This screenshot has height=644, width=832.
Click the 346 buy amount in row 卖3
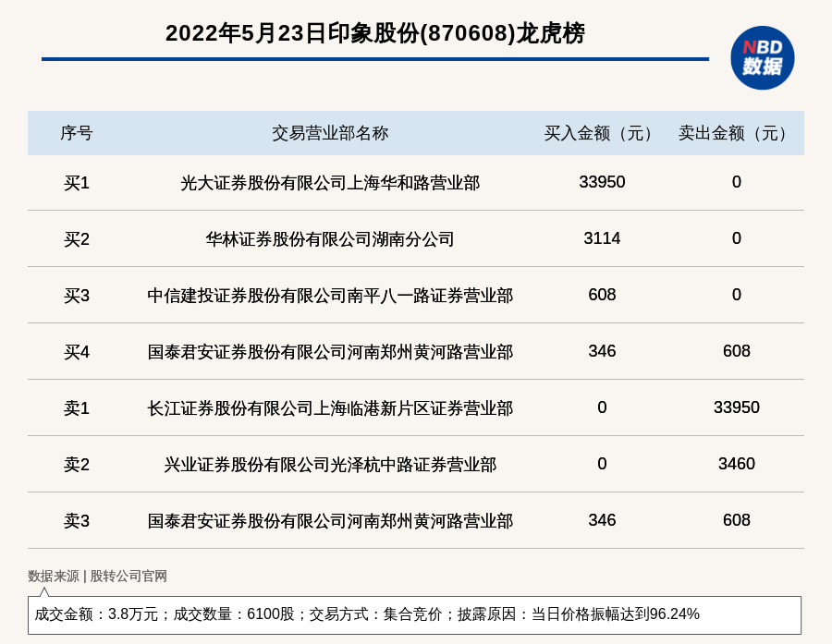click(602, 520)
